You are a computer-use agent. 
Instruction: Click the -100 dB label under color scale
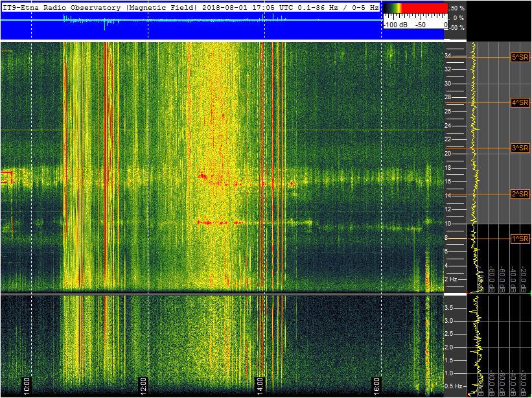pyautogui.click(x=395, y=25)
